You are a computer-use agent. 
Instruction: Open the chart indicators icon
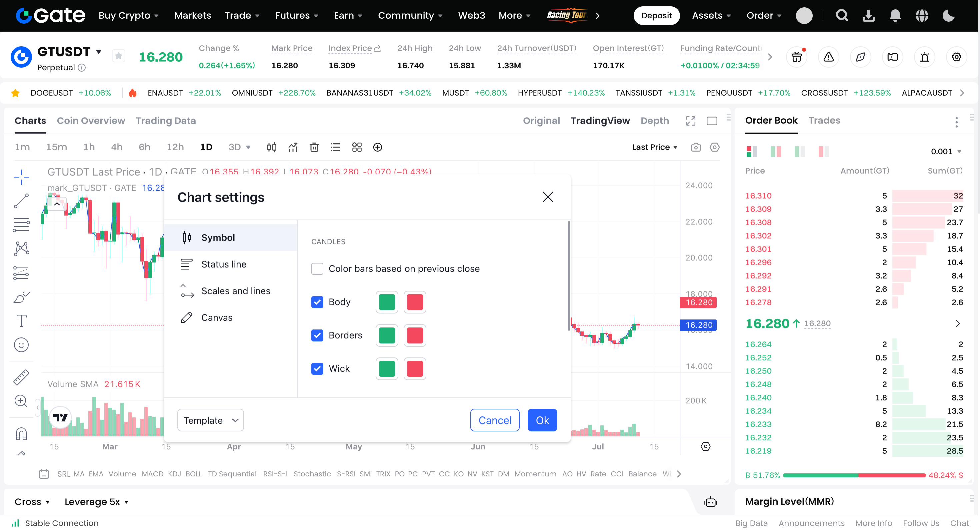point(293,147)
